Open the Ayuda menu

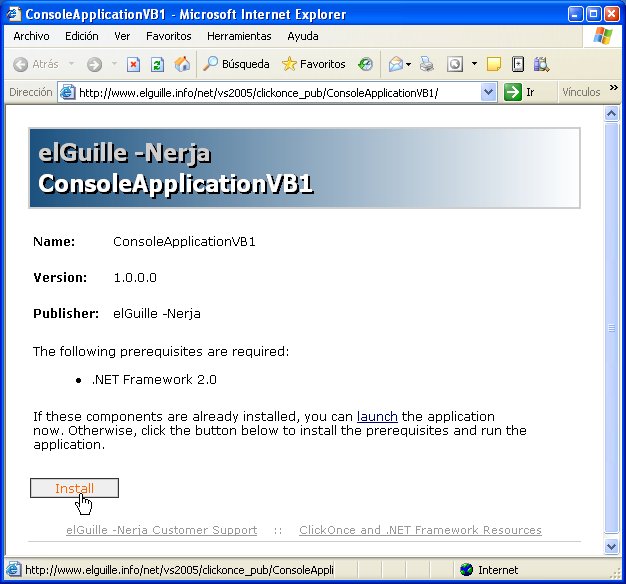(303, 36)
